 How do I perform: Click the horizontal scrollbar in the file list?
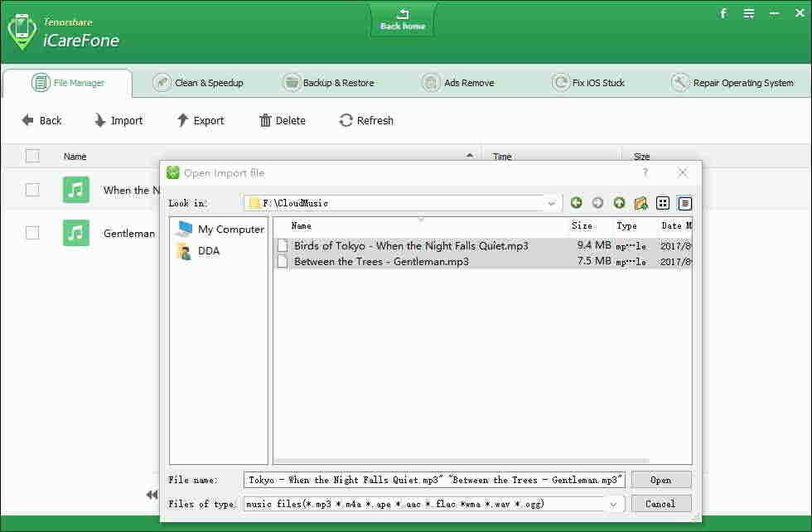(462, 461)
